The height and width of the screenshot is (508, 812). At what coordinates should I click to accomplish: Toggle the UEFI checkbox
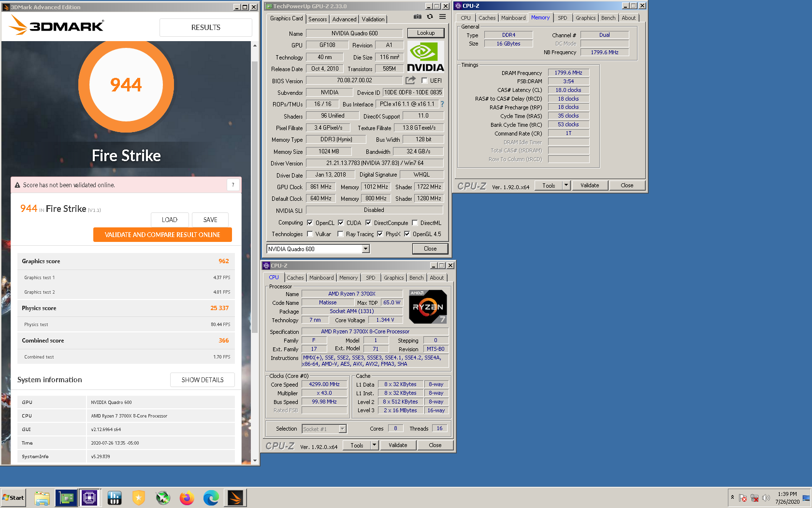pyautogui.click(x=424, y=81)
